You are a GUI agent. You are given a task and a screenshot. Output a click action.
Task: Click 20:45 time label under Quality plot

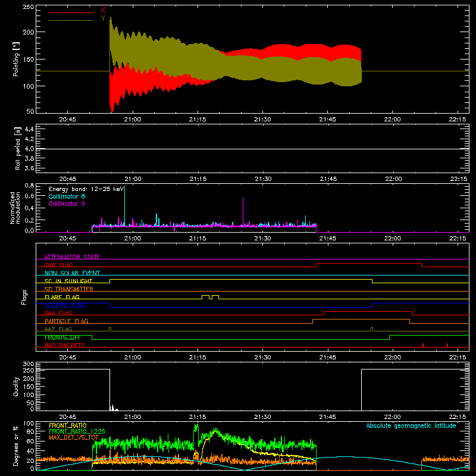coord(67,417)
